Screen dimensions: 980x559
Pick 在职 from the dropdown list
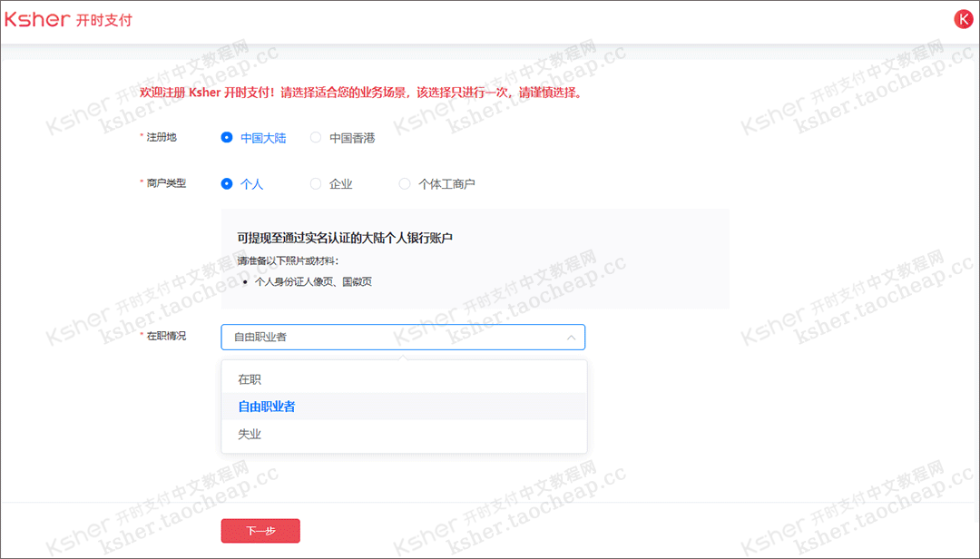404,379
